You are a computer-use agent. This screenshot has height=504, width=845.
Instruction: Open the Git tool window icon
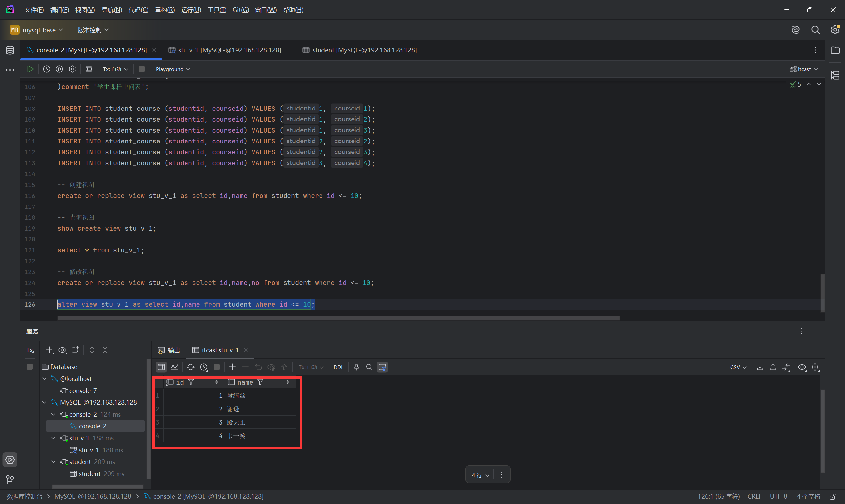pos(10,479)
